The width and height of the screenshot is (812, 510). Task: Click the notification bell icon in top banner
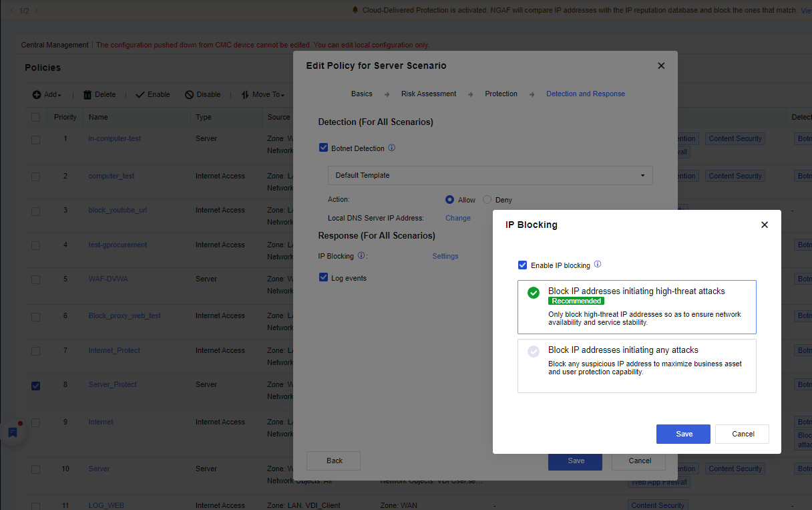pyautogui.click(x=355, y=10)
